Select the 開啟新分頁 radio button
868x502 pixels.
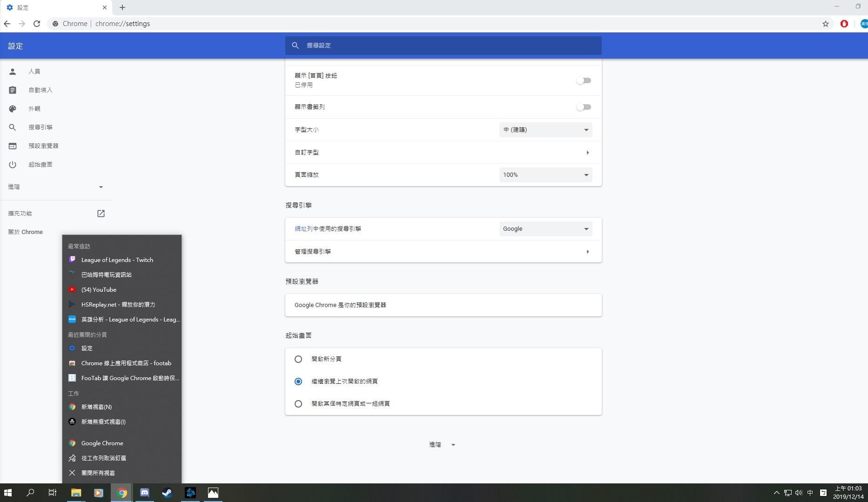coord(298,359)
